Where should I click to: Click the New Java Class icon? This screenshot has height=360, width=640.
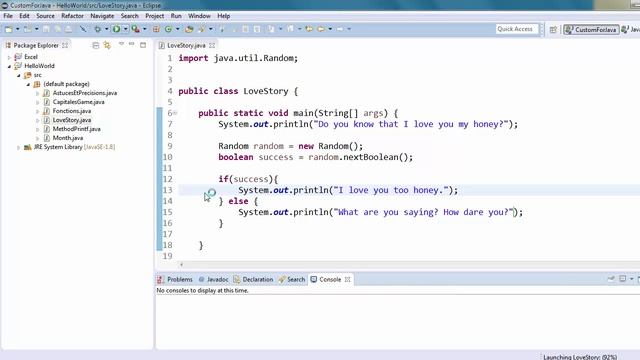coord(168,29)
